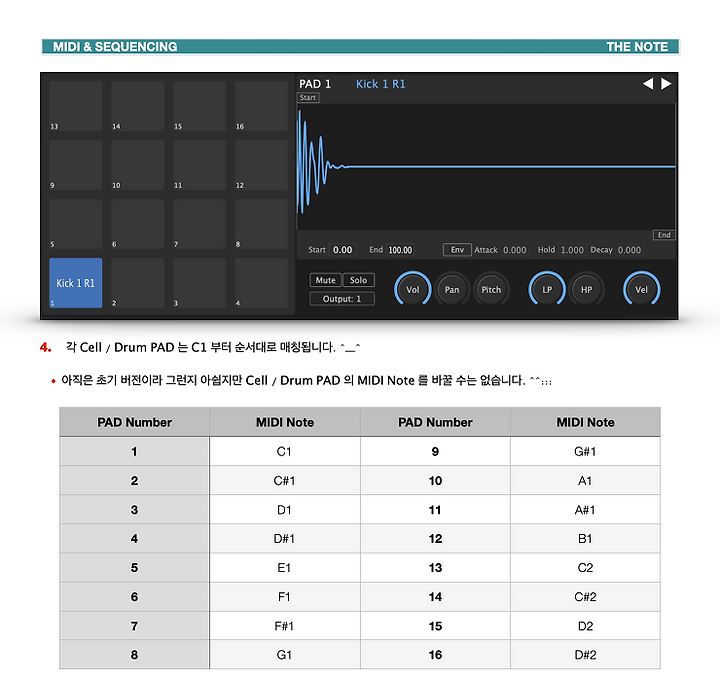Click the LP filter knob

[547, 289]
